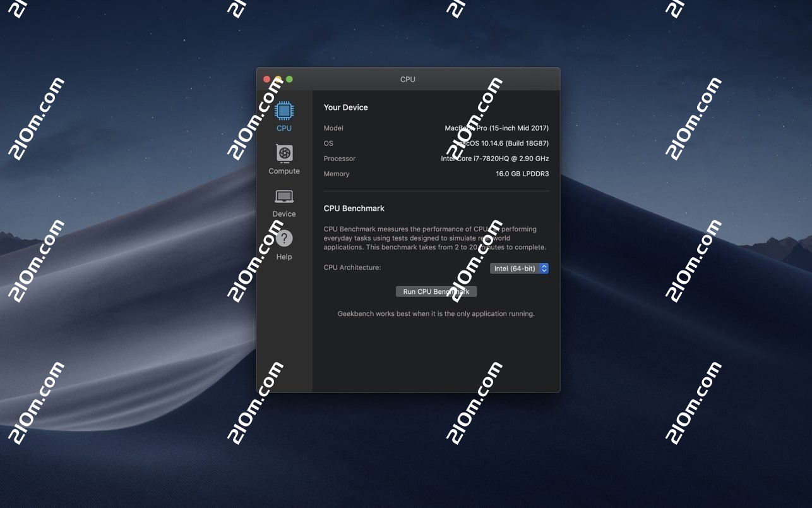Open the Device laptop icon
The width and height of the screenshot is (812, 508).
click(284, 197)
